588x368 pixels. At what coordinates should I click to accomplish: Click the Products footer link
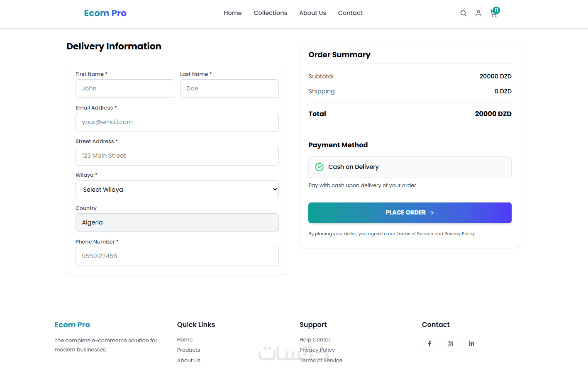188,350
